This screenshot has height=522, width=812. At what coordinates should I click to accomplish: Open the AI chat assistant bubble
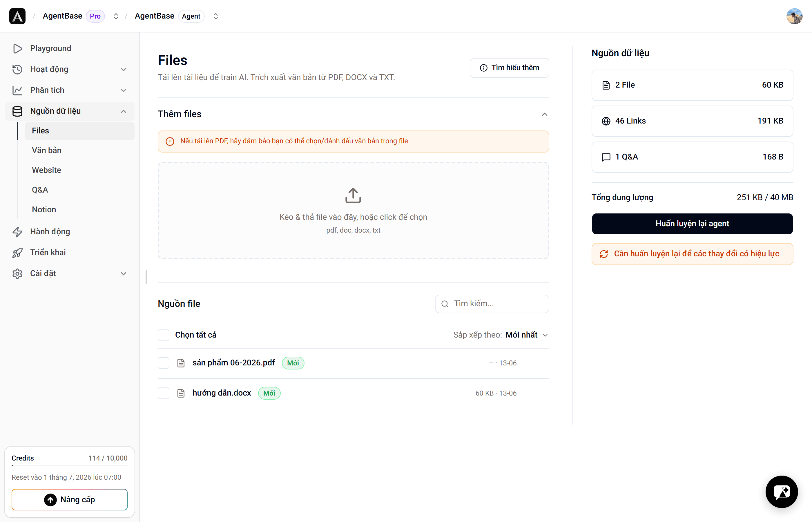[x=782, y=492]
